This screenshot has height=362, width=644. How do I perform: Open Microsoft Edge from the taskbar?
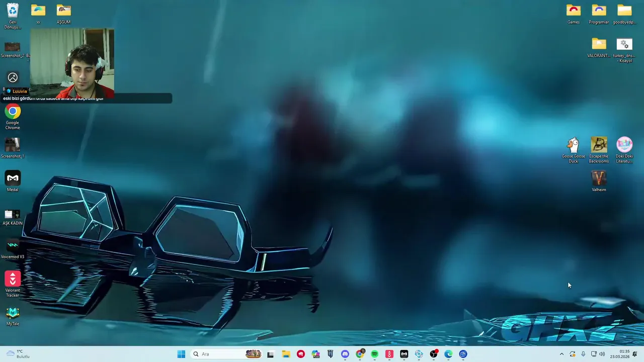click(448, 354)
